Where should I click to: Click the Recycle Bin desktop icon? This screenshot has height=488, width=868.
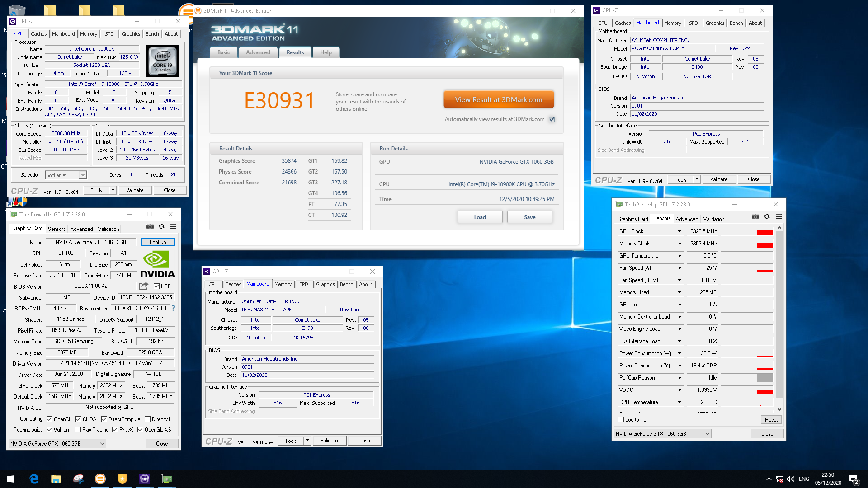pyautogui.click(x=17, y=10)
